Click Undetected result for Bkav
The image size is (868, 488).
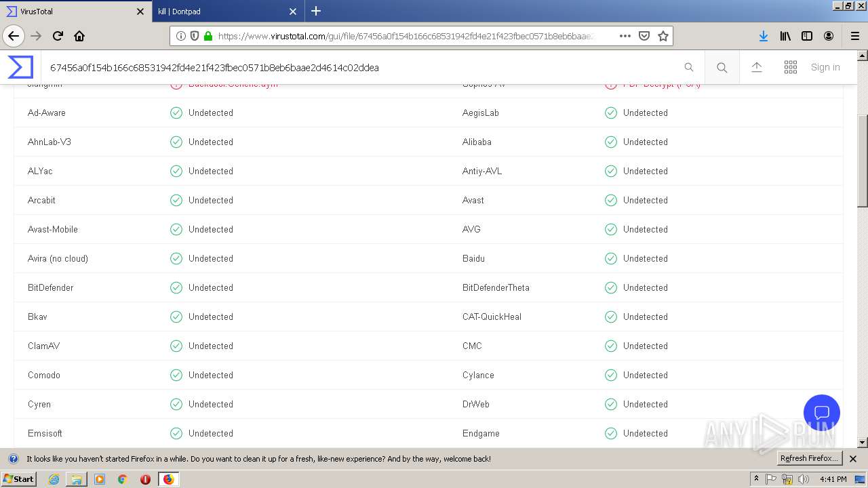(211, 317)
